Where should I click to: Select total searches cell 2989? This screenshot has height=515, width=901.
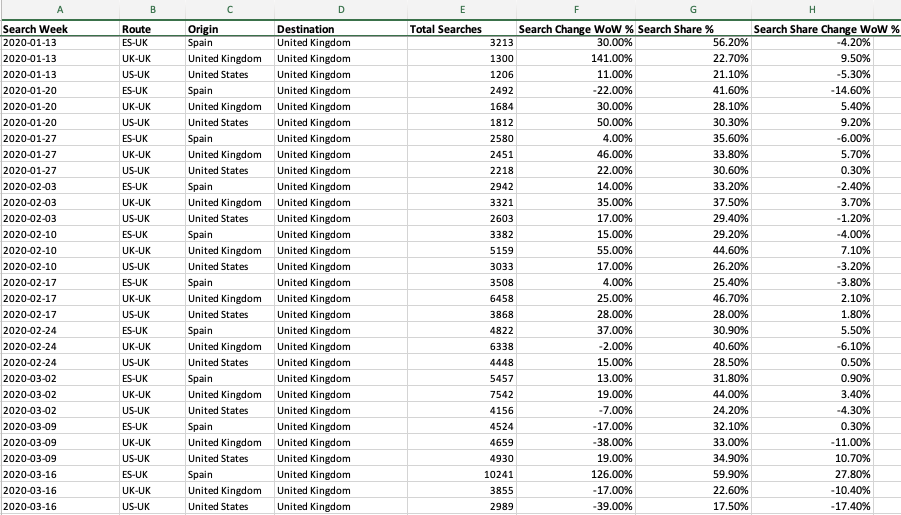461,506
